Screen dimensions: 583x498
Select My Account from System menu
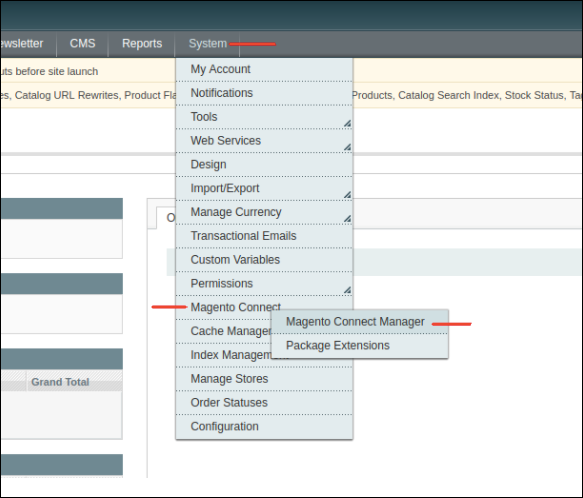click(x=264, y=70)
